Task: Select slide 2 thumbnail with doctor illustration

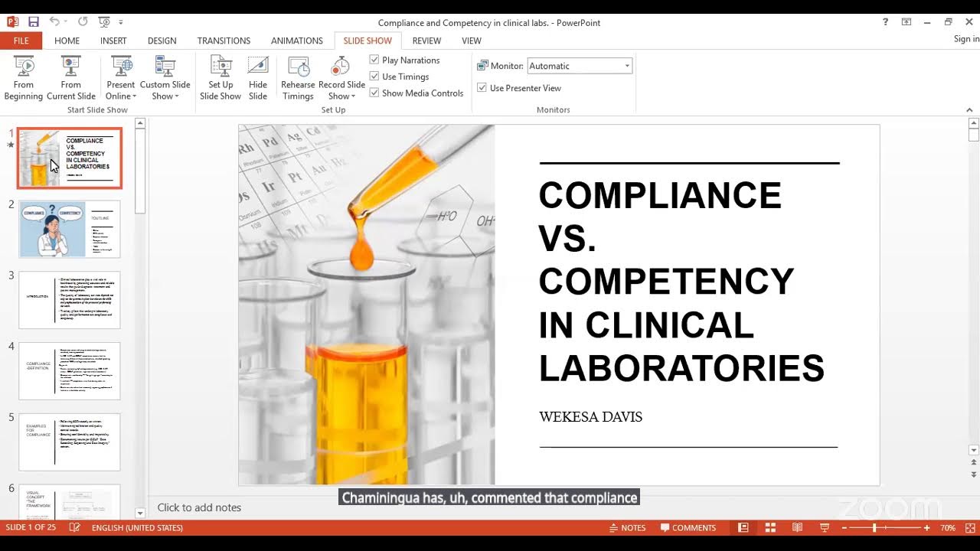Action: click(x=70, y=229)
